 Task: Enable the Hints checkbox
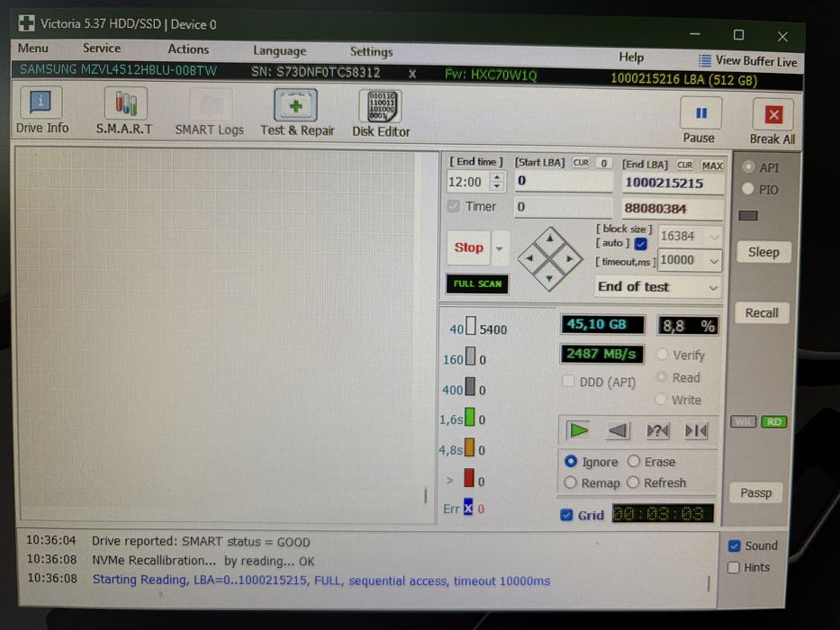coord(734,567)
